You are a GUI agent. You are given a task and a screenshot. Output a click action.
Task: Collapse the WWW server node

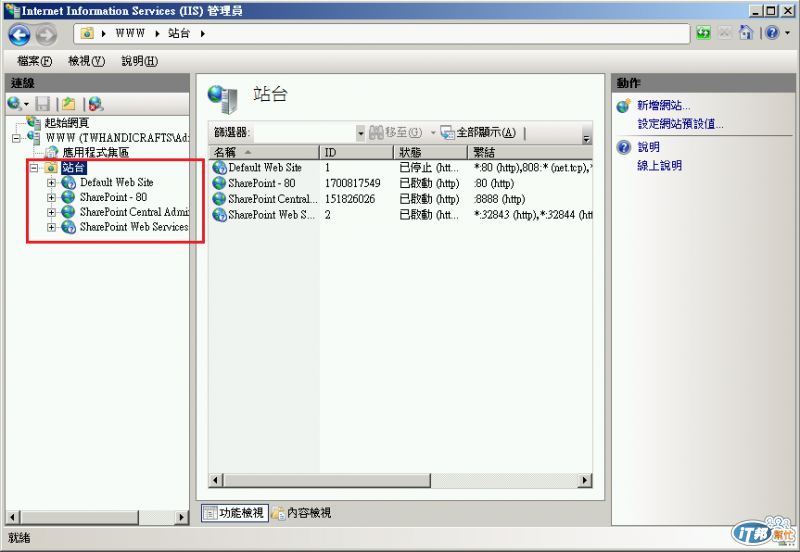coord(16,138)
